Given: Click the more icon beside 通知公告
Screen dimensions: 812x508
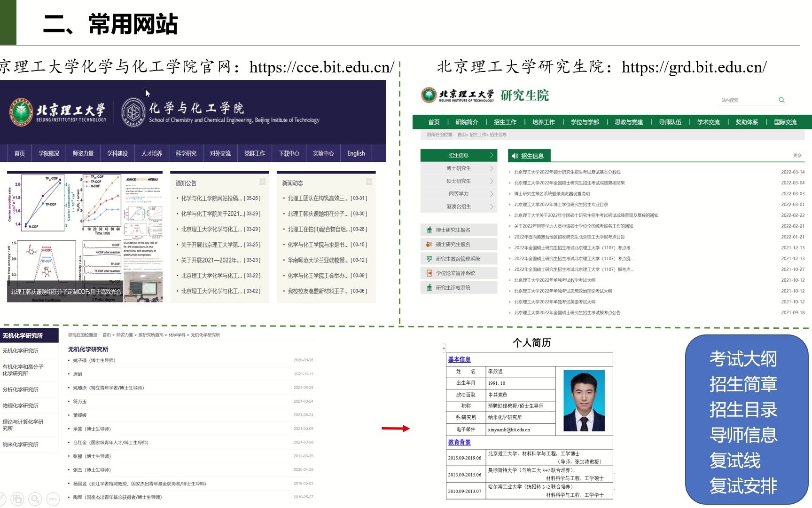Looking at the screenshot, I should (x=263, y=182).
